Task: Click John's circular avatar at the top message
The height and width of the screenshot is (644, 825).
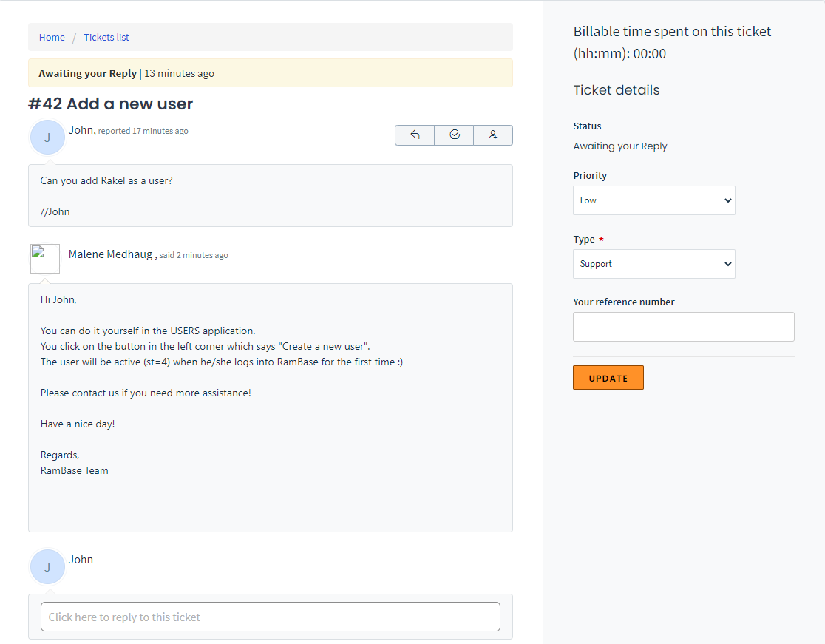Action: point(47,137)
